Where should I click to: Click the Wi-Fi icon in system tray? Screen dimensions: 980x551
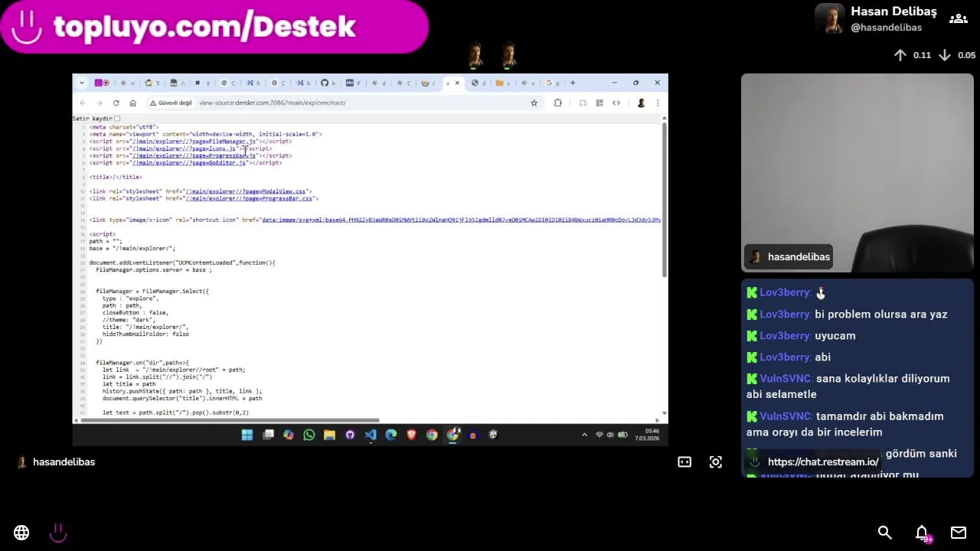tap(599, 435)
